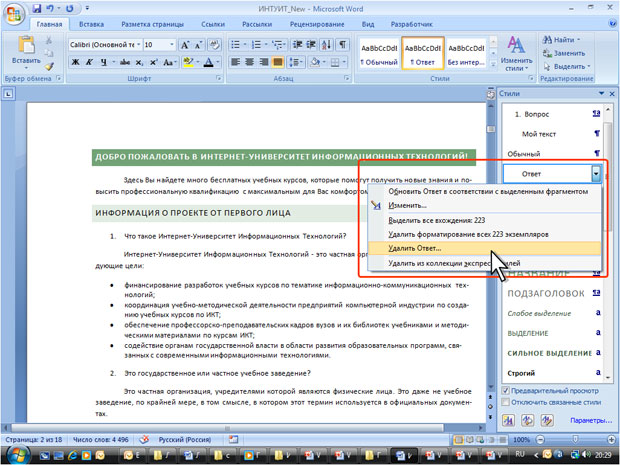Click the font color (A) button
The height and width of the screenshot is (465, 620).
coord(208,62)
